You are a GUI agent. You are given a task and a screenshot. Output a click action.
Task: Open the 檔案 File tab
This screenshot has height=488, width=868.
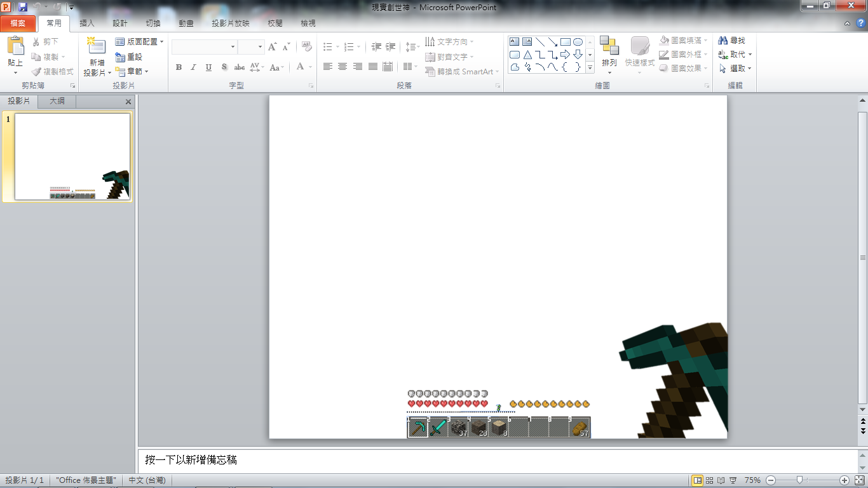coord(18,24)
